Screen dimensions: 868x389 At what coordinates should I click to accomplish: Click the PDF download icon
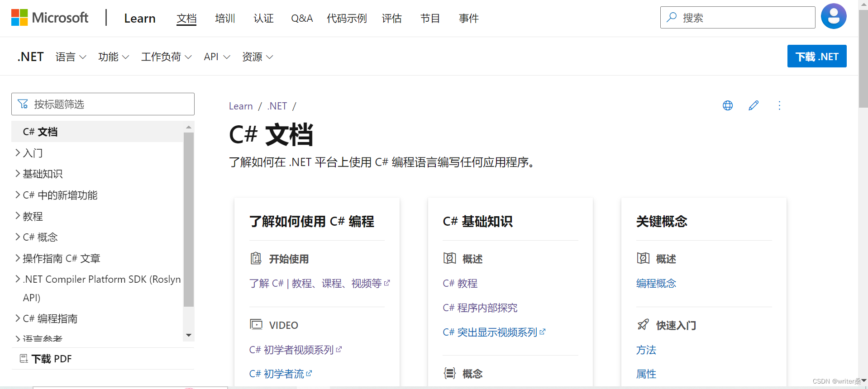(24, 359)
